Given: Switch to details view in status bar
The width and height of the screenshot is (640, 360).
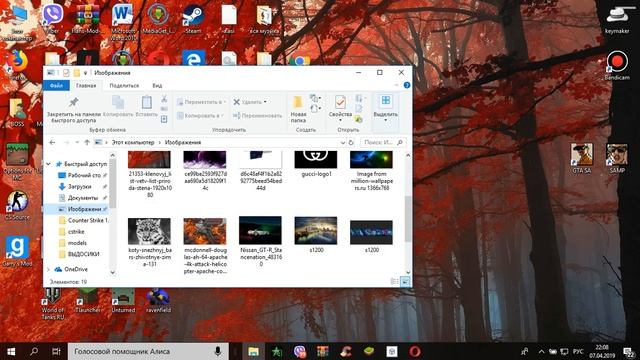Looking at the screenshot, I should tap(394, 282).
